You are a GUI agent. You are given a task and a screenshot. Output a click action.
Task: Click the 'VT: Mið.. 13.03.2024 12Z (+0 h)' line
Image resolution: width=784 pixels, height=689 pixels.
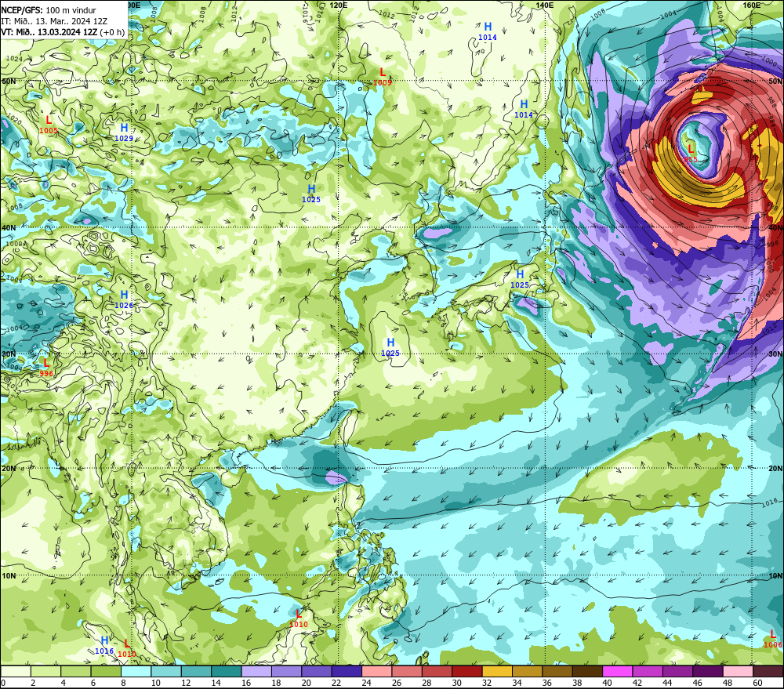click(63, 32)
